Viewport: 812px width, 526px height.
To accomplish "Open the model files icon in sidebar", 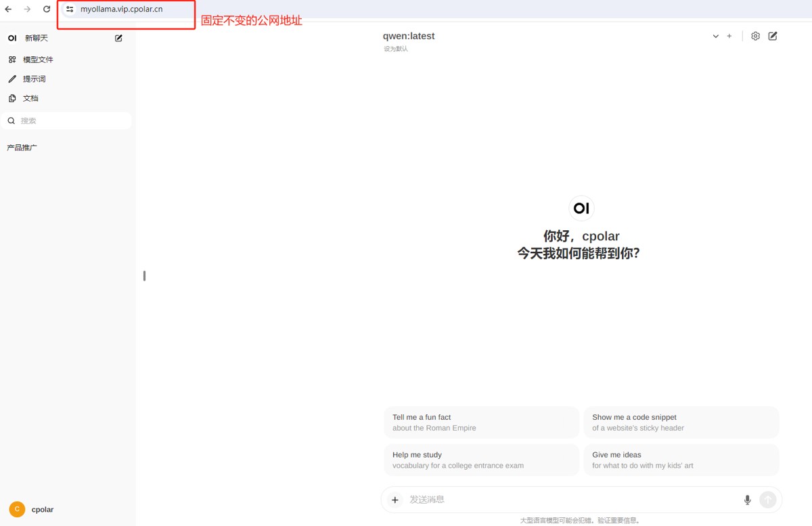I will coord(12,60).
